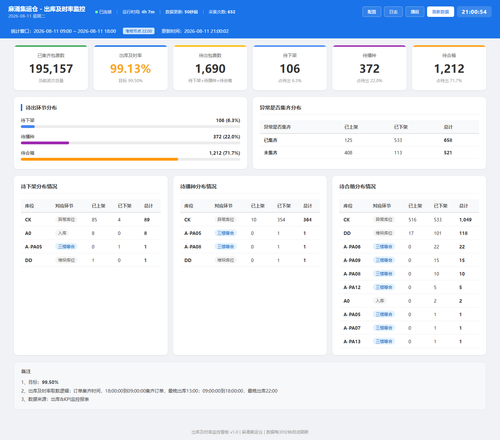Viewport: 500px width, 440px height.
Task: Select the card showing 1,212
Action: coord(449,68)
